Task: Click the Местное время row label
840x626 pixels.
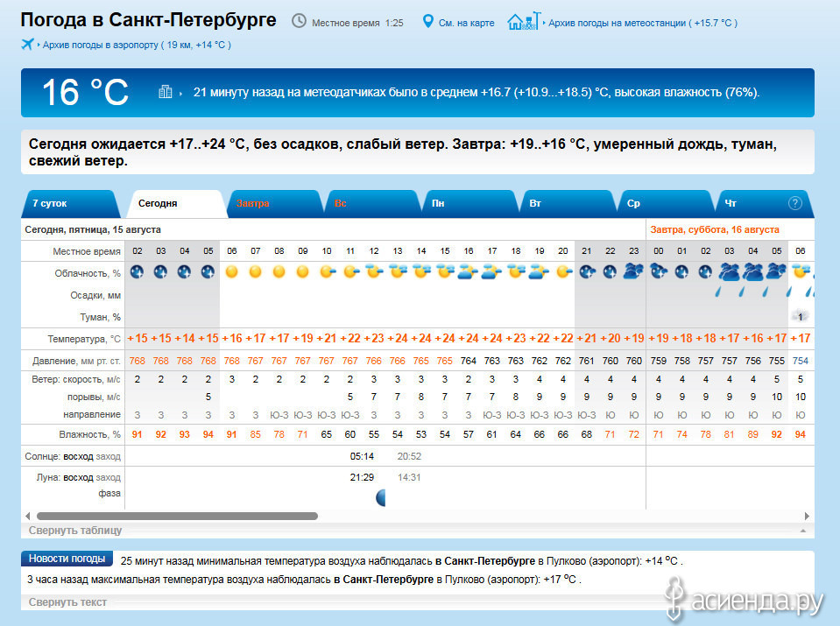Action: [86, 251]
